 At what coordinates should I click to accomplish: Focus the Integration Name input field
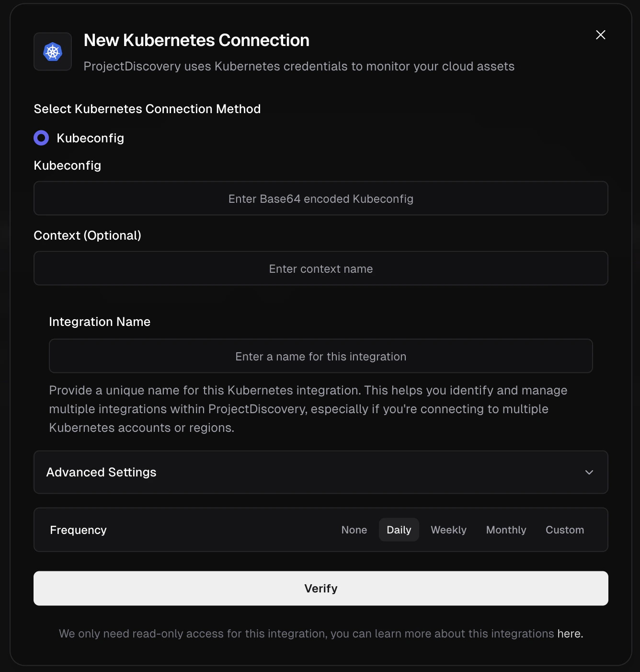click(x=320, y=356)
